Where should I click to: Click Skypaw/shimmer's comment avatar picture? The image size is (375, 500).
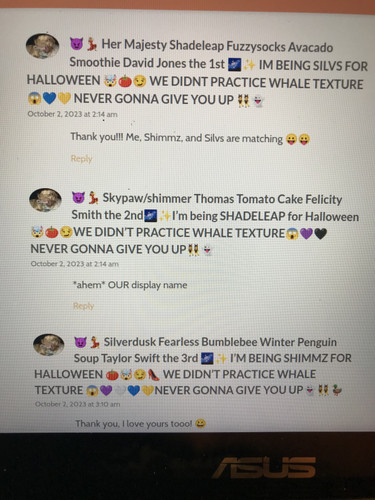(45, 200)
